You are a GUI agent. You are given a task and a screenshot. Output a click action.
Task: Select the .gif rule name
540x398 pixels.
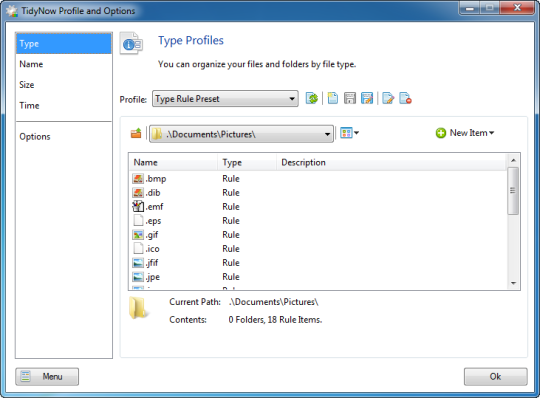click(x=152, y=235)
